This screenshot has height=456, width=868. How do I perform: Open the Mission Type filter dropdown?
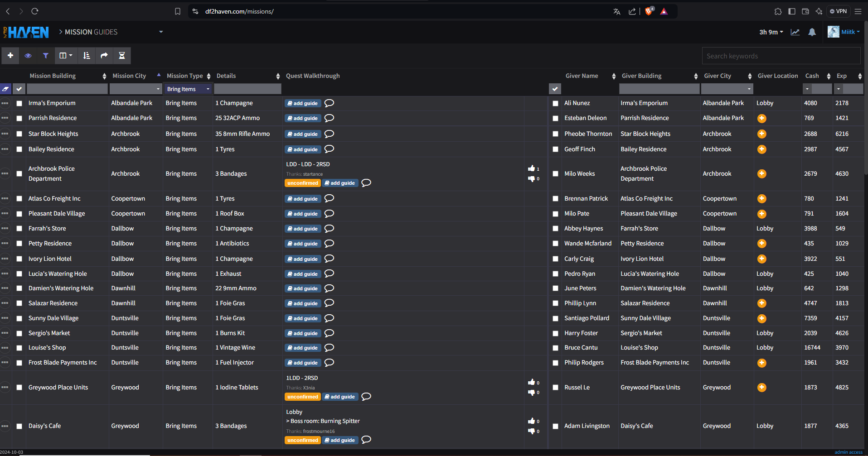(188, 89)
